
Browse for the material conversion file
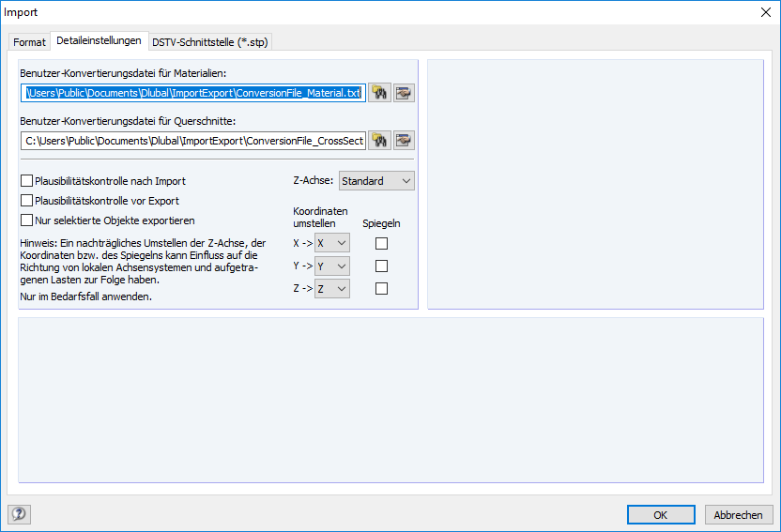[x=379, y=93]
